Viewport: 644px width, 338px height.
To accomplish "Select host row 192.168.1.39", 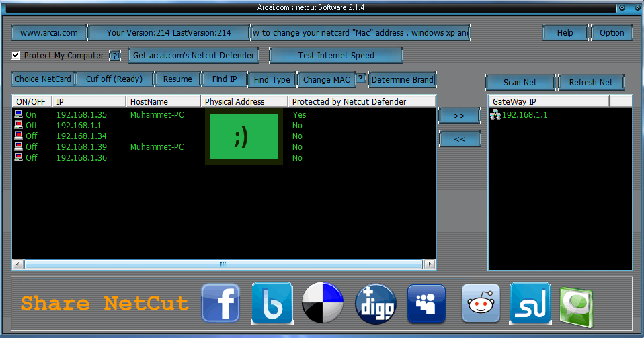I will point(223,146).
